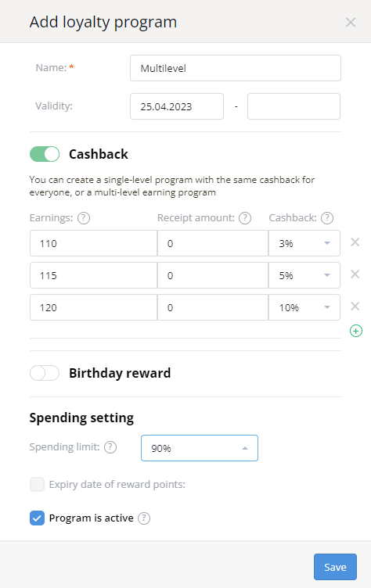Click the help icon next to Earnings
The image size is (371, 588).
pyautogui.click(x=84, y=218)
